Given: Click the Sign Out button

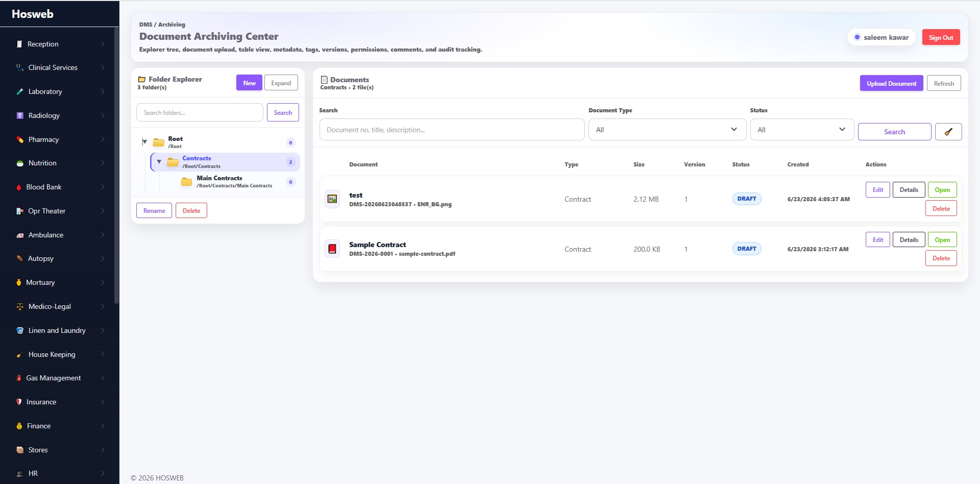Looking at the screenshot, I should click(x=941, y=37).
